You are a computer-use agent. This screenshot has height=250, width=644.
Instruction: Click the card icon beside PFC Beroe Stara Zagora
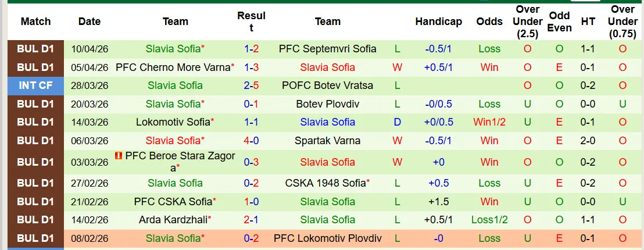[119, 156]
